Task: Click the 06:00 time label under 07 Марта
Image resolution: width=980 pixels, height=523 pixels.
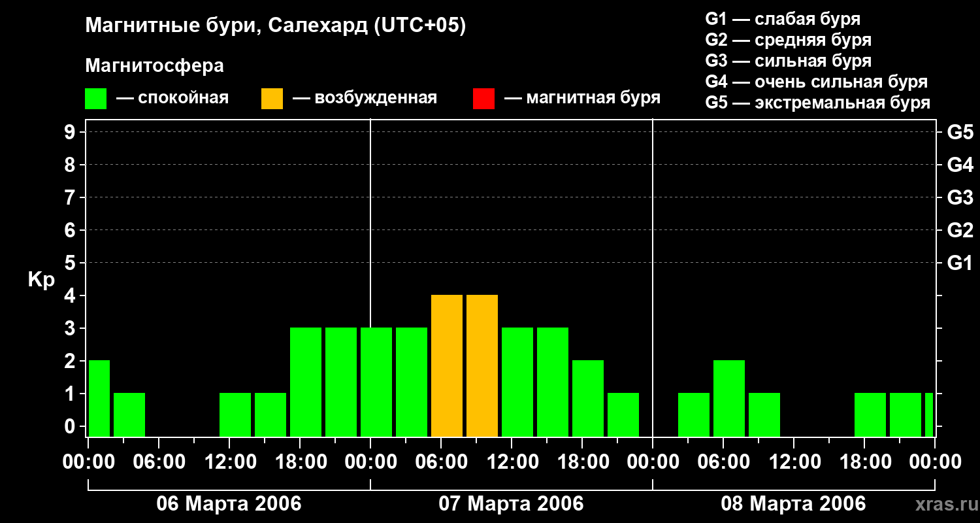Action: 440,462
